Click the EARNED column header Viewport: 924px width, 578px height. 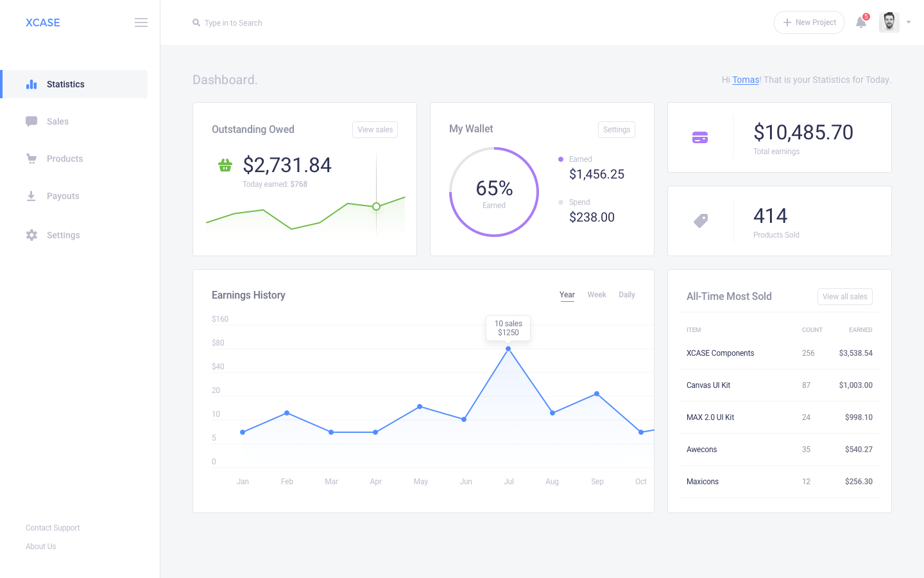[x=860, y=330]
